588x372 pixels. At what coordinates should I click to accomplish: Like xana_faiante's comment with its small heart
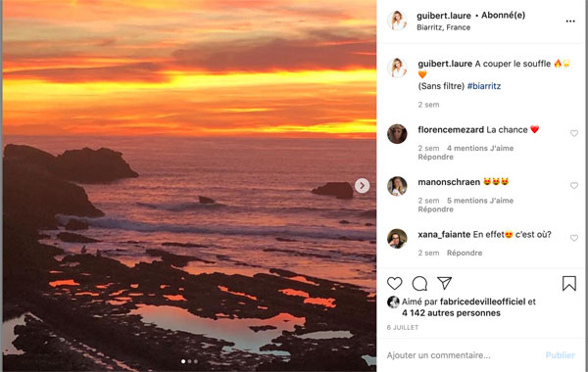pos(574,238)
